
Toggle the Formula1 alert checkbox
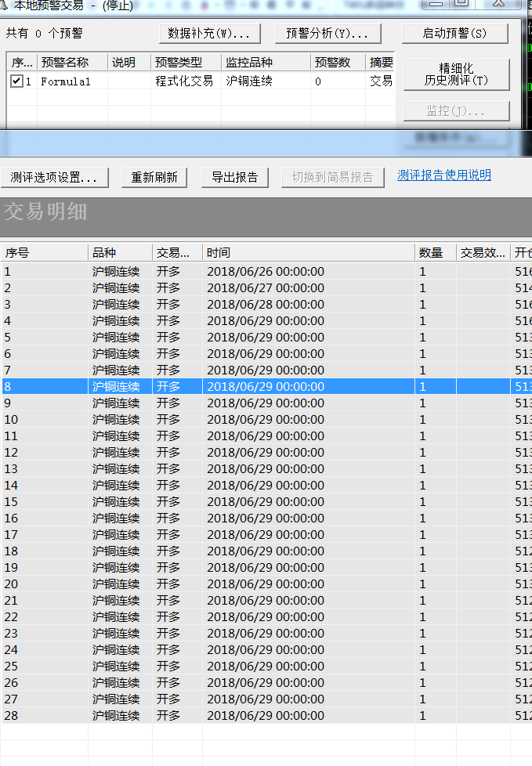16,81
